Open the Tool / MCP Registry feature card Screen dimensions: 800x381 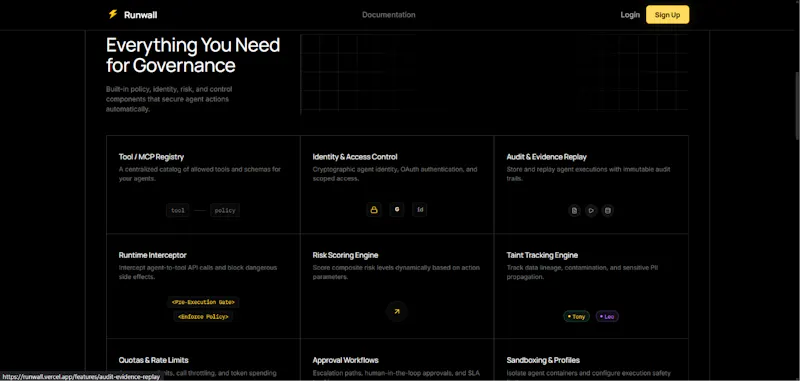click(x=203, y=185)
